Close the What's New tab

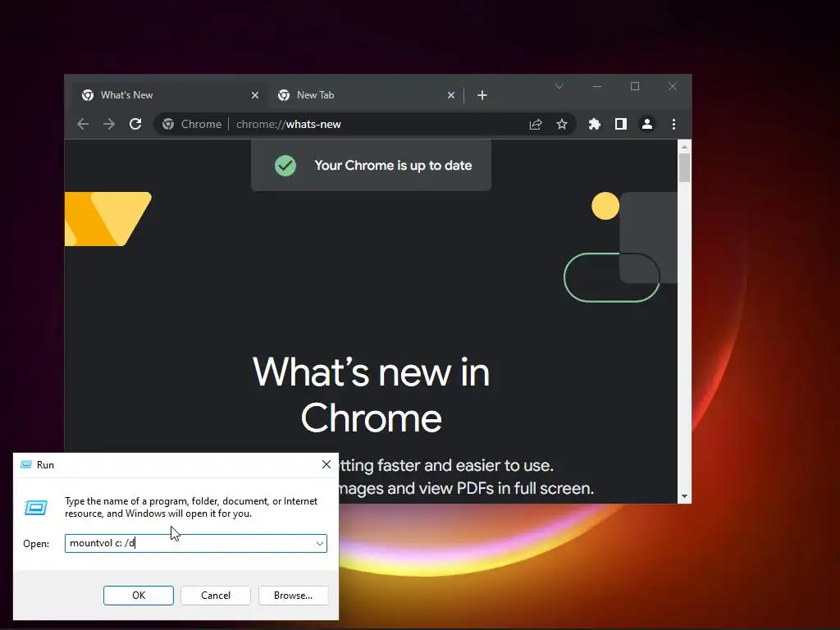pos(255,95)
